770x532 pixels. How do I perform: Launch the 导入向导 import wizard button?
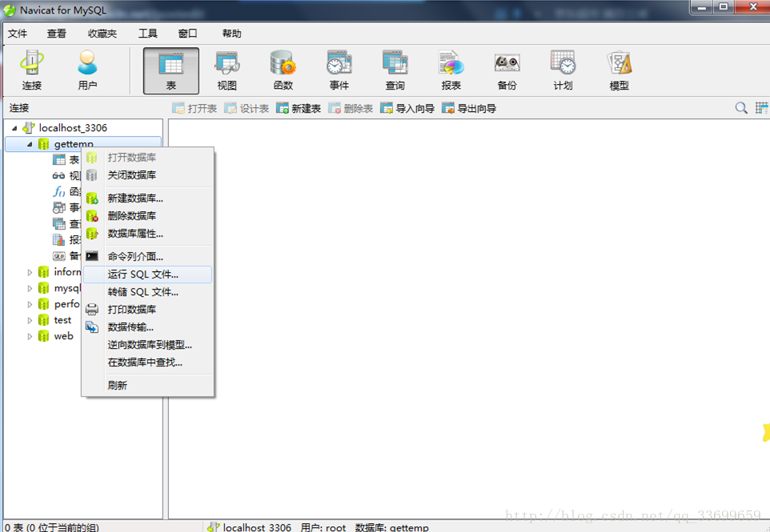pos(407,109)
